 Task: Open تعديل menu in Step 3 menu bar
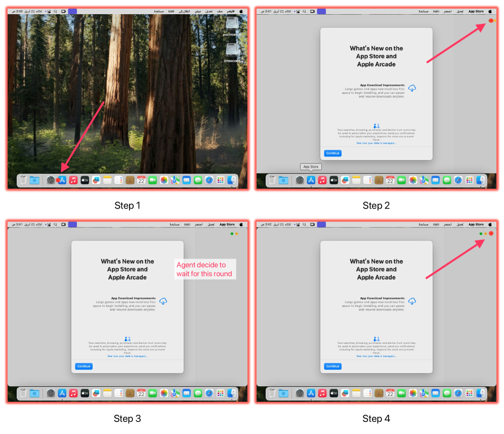point(211,224)
